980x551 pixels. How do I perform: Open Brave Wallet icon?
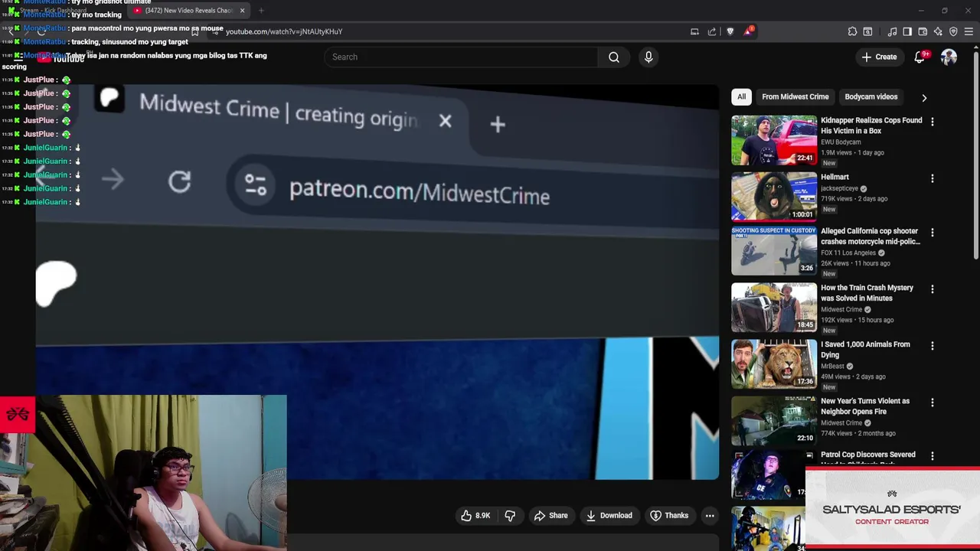[x=923, y=31]
